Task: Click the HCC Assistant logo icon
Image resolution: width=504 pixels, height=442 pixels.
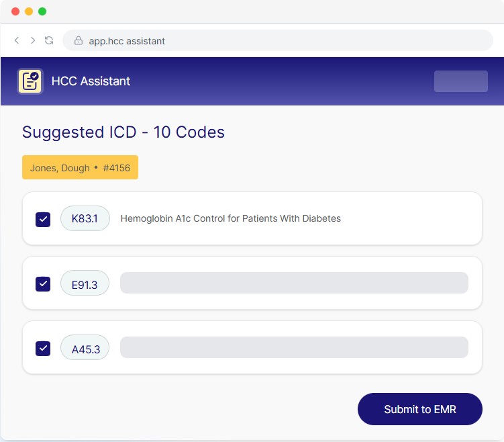Action: coord(30,81)
